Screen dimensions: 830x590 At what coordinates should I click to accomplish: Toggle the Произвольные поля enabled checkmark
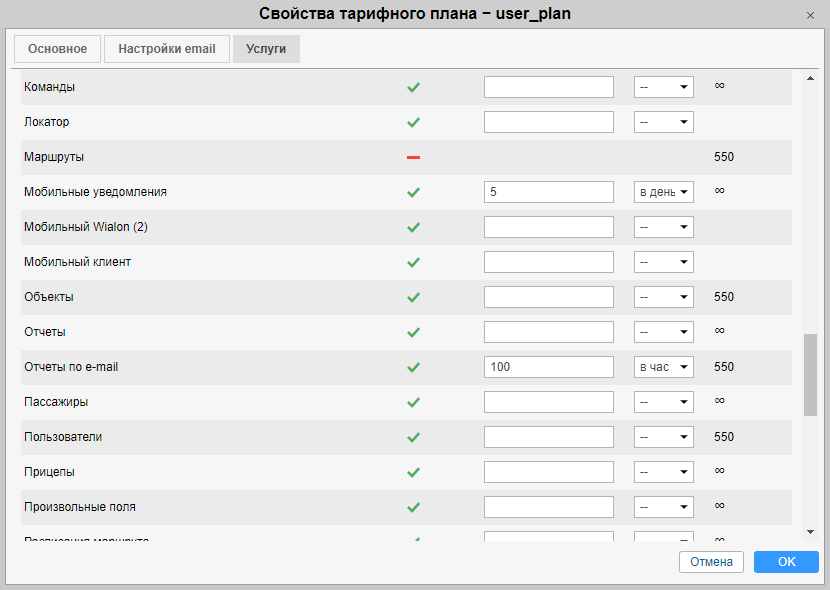(413, 507)
